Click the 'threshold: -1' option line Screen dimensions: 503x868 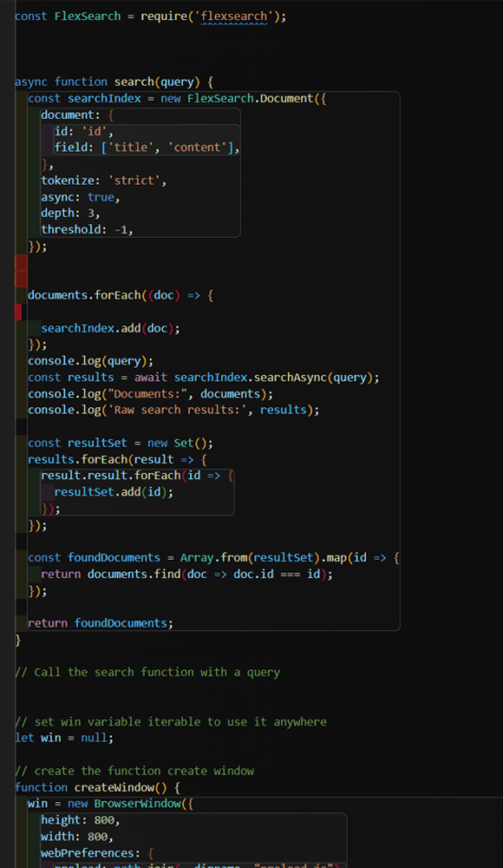click(x=87, y=230)
